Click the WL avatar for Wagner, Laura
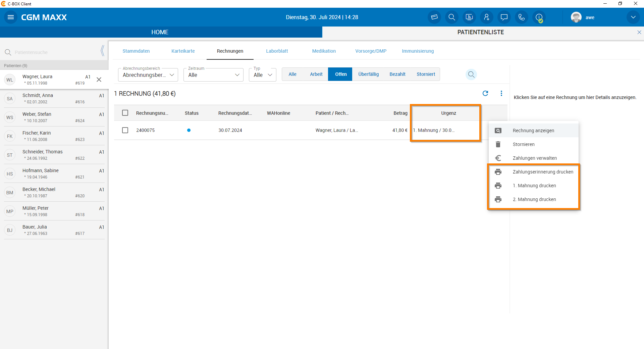Image resolution: width=644 pixels, height=349 pixels. [x=10, y=80]
